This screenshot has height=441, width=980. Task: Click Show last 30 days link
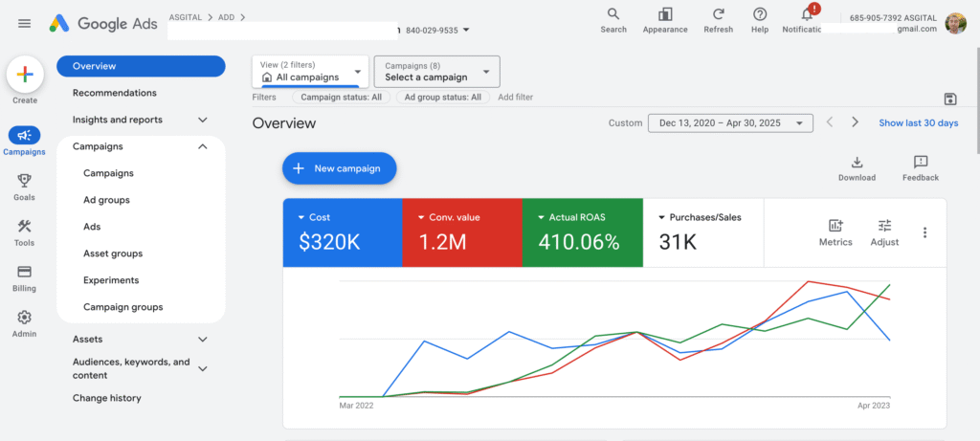918,123
